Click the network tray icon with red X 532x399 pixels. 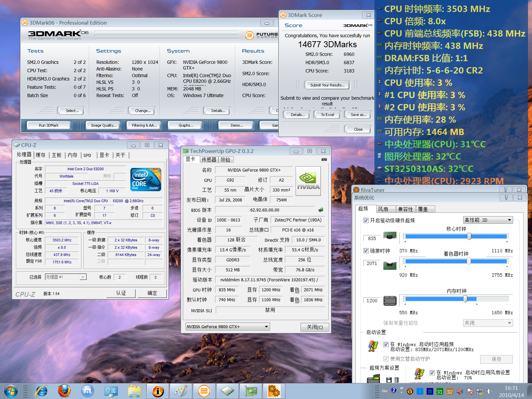[470, 391]
